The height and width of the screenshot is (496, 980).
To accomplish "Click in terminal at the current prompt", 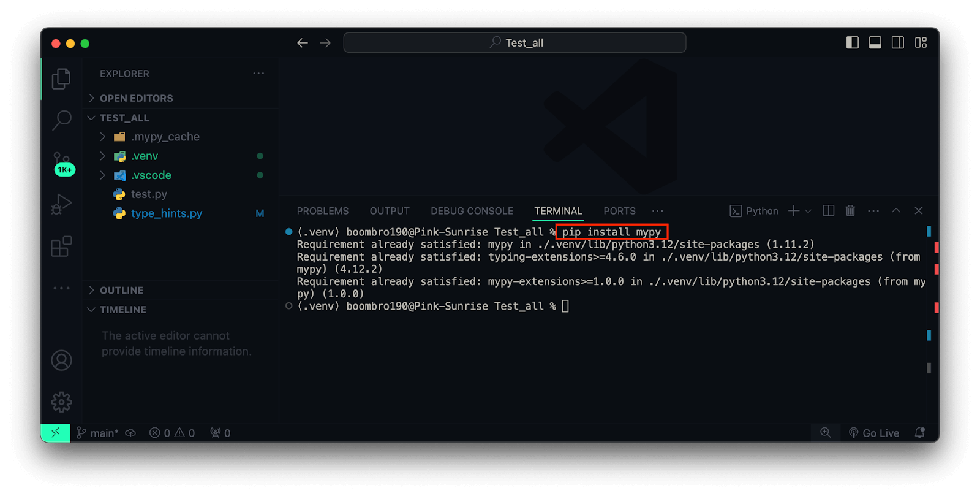I will [565, 306].
